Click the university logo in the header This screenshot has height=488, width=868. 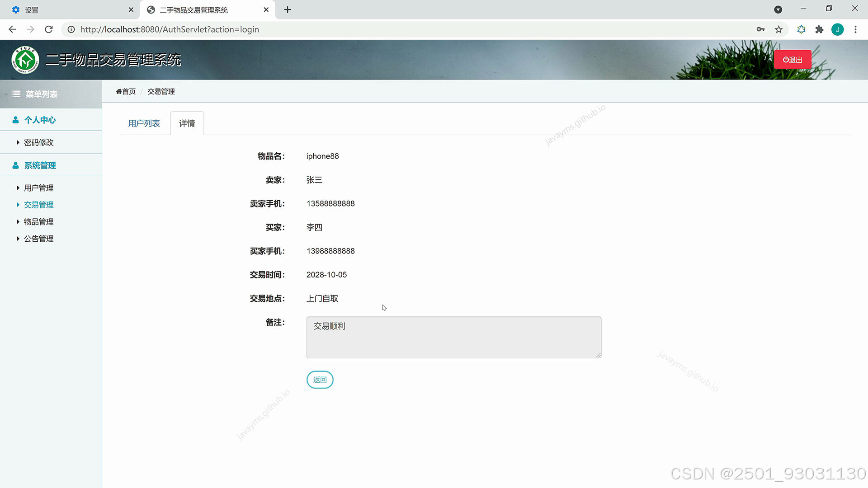click(x=25, y=60)
